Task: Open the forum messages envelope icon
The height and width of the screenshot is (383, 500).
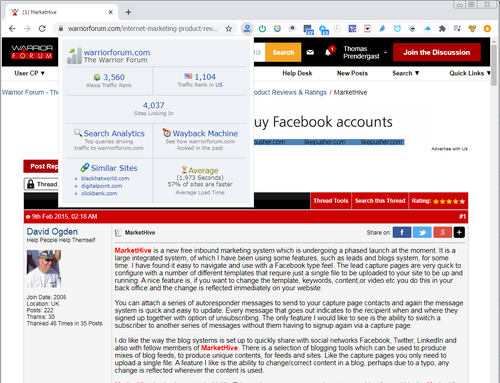Action: 310,52
